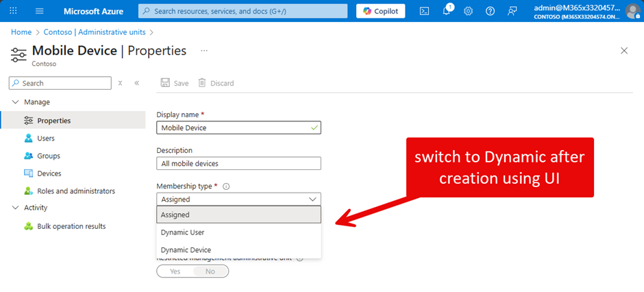Click the Display name field
644x292 pixels.
[238, 127]
